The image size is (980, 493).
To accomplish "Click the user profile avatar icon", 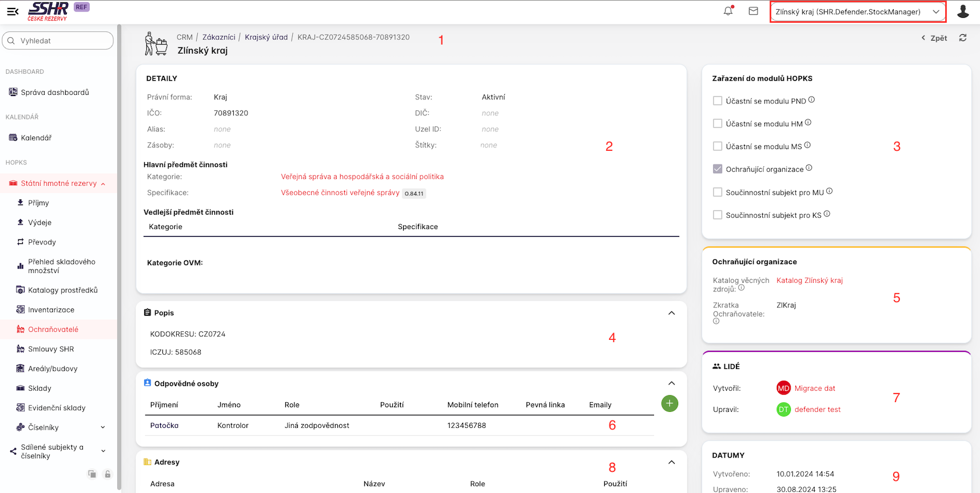I will click(963, 11).
